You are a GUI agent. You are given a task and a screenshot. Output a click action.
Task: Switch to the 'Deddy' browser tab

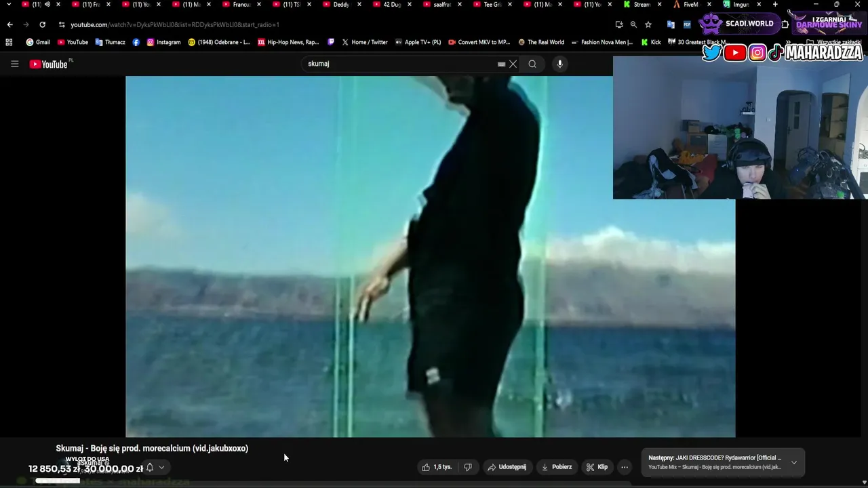click(337, 5)
